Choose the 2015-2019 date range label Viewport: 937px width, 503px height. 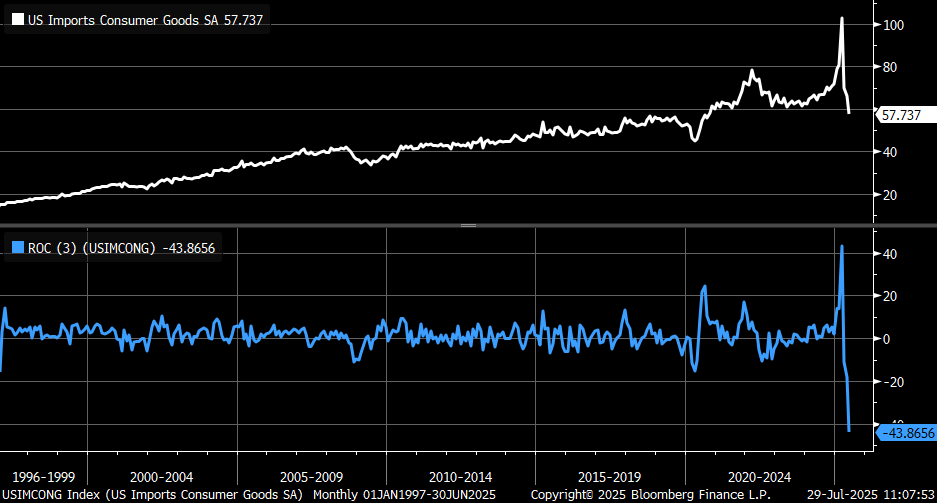609,477
